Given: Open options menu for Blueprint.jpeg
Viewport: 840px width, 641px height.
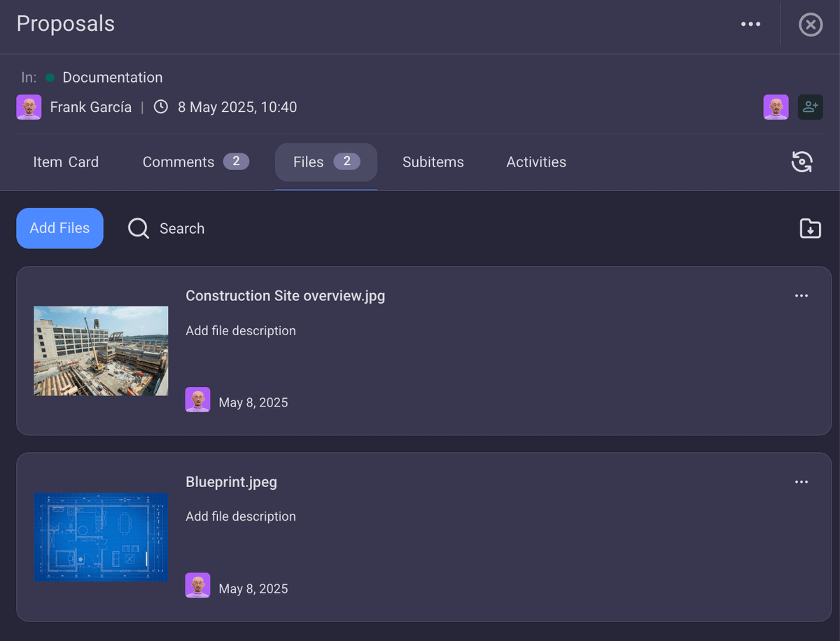Looking at the screenshot, I should click(x=801, y=481).
